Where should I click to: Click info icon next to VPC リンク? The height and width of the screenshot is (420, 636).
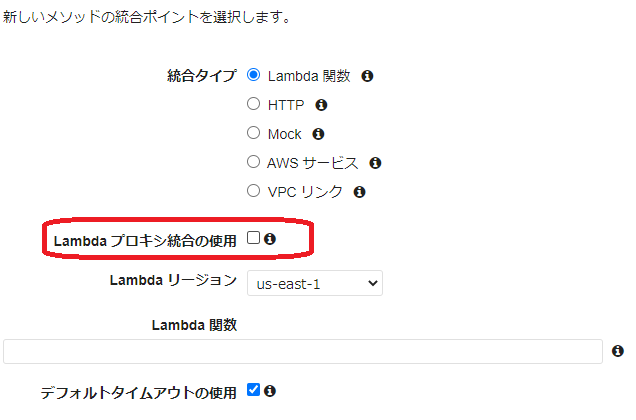click(359, 191)
